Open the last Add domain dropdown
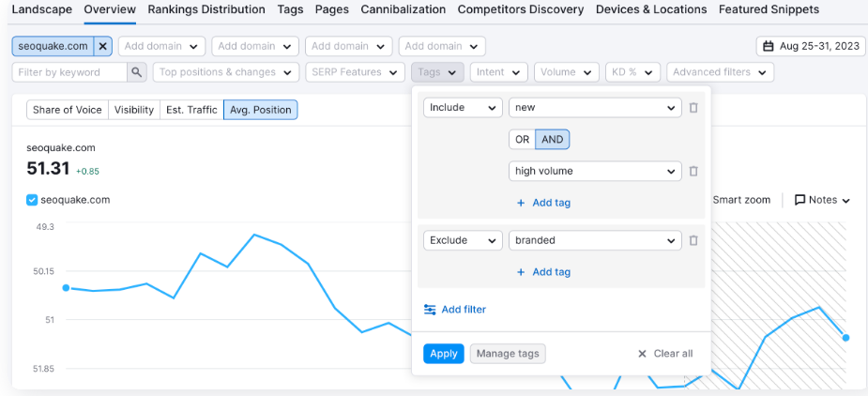Image resolution: width=868 pixels, height=396 pixels. [442, 47]
